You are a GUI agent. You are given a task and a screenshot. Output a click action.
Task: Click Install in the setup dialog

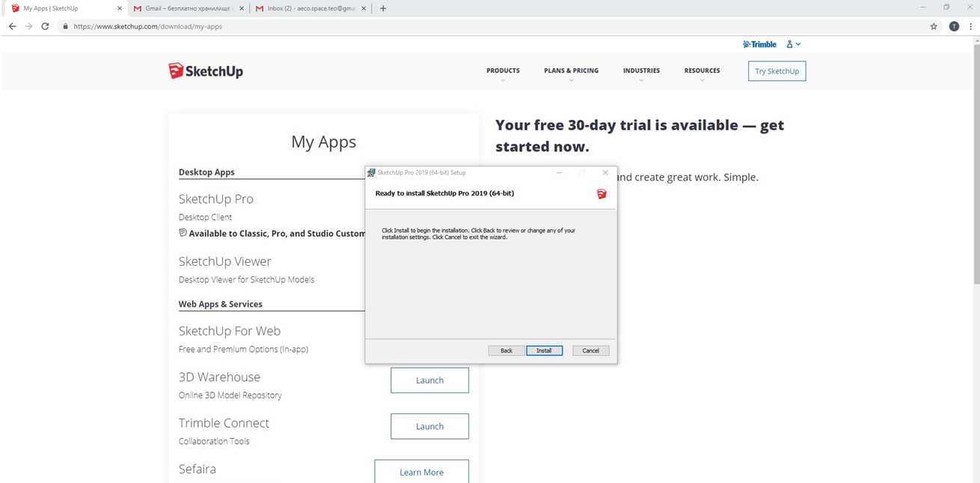[x=544, y=350]
